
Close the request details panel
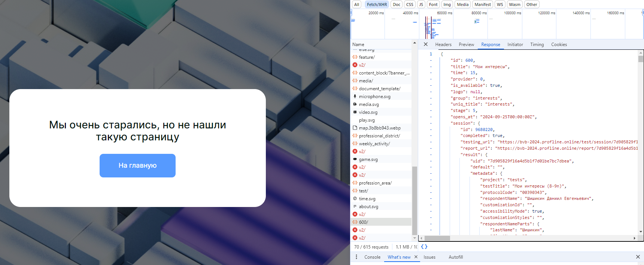click(425, 44)
